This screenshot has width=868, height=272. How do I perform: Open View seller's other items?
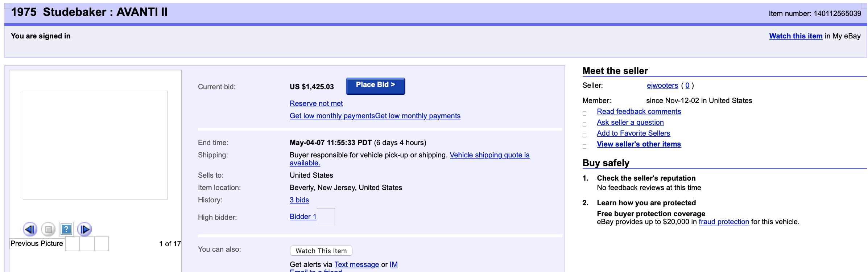(638, 144)
